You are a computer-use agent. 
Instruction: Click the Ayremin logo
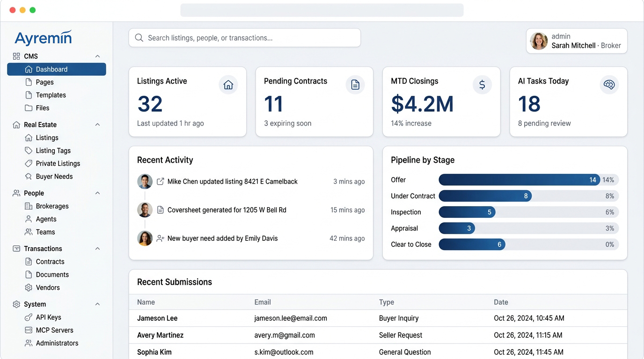43,38
